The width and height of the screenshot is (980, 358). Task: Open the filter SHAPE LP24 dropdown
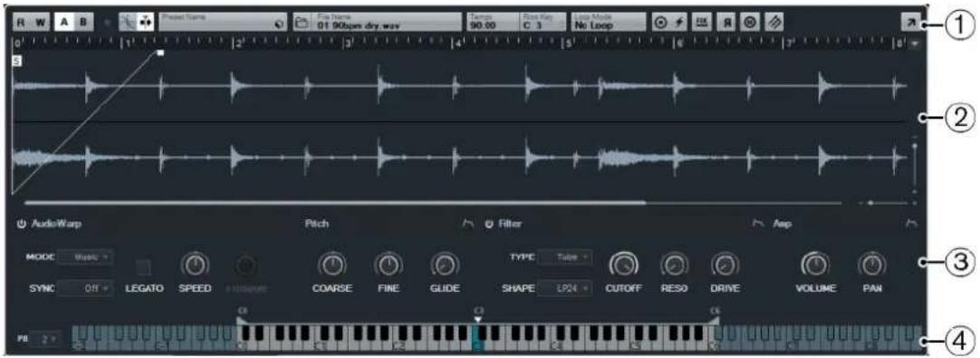(x=565, y=288)
